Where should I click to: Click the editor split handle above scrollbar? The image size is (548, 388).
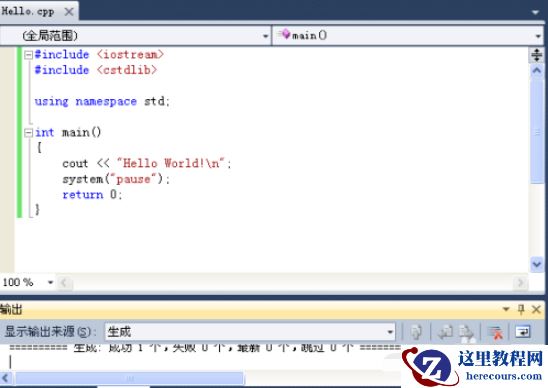point(536,55)
